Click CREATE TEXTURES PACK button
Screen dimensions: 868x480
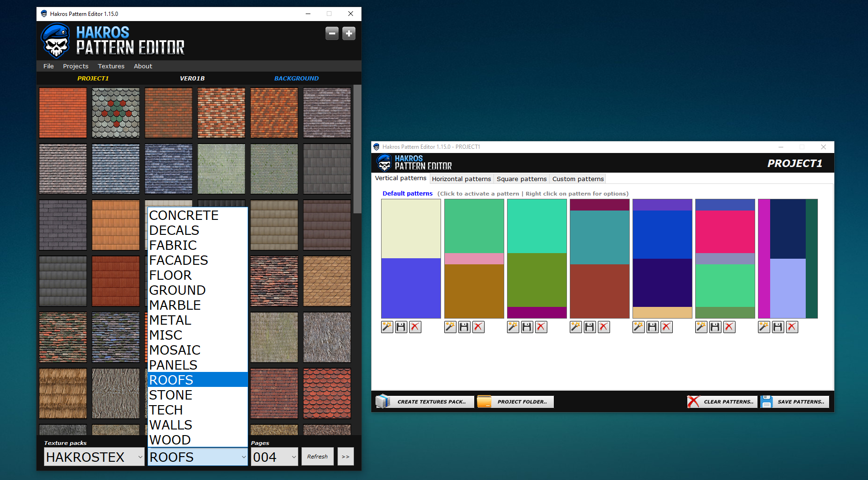coord(425,401)
